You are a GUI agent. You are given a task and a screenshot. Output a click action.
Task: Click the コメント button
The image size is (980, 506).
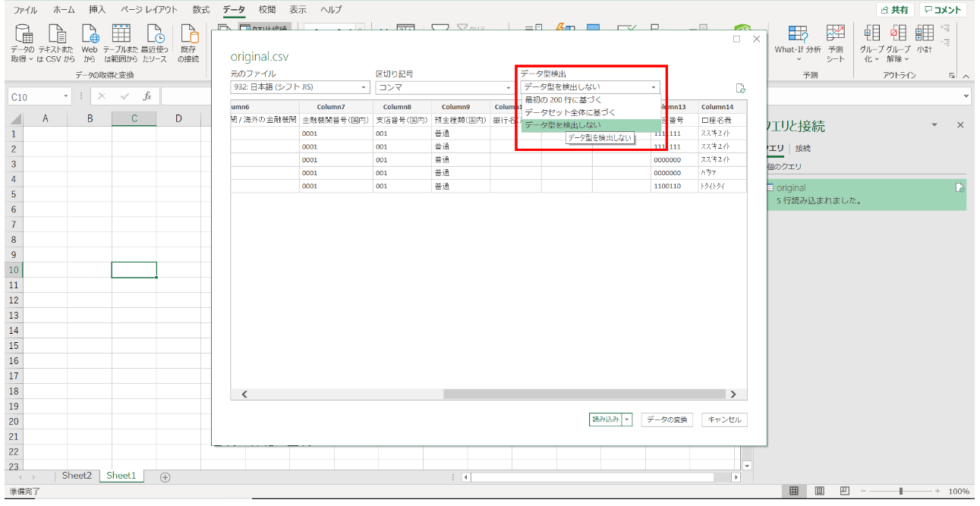click(943, 10)
